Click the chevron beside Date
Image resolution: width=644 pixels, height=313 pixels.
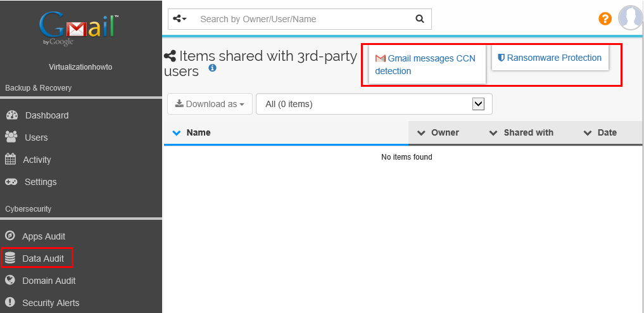(x=588, y=132)
